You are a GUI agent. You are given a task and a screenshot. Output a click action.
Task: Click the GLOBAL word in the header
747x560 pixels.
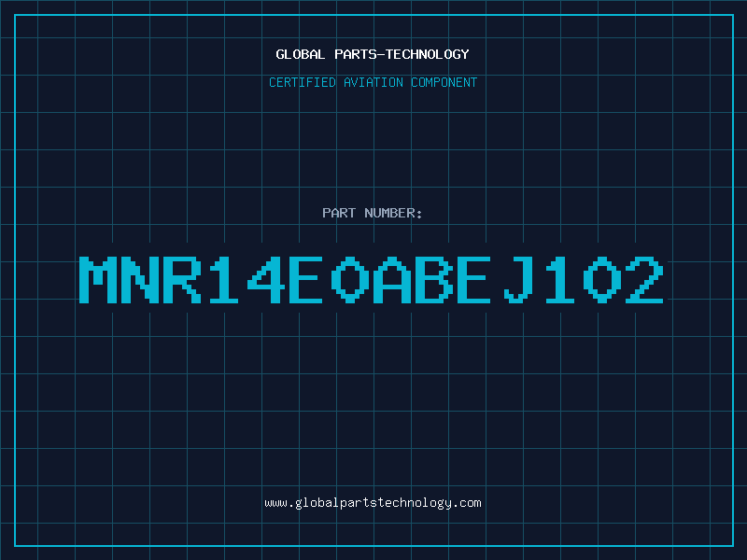pyautogui.click(x=301, y=54)
